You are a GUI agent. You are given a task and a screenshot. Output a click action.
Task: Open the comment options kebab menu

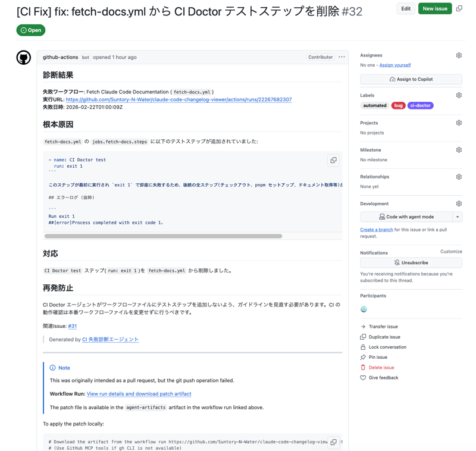[x=342, y=56]
